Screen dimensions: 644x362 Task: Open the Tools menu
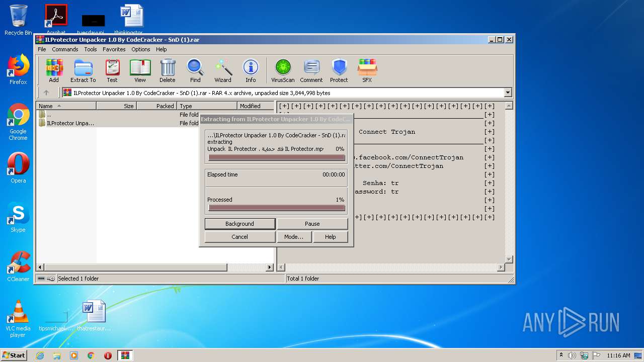tap(91, 49)
